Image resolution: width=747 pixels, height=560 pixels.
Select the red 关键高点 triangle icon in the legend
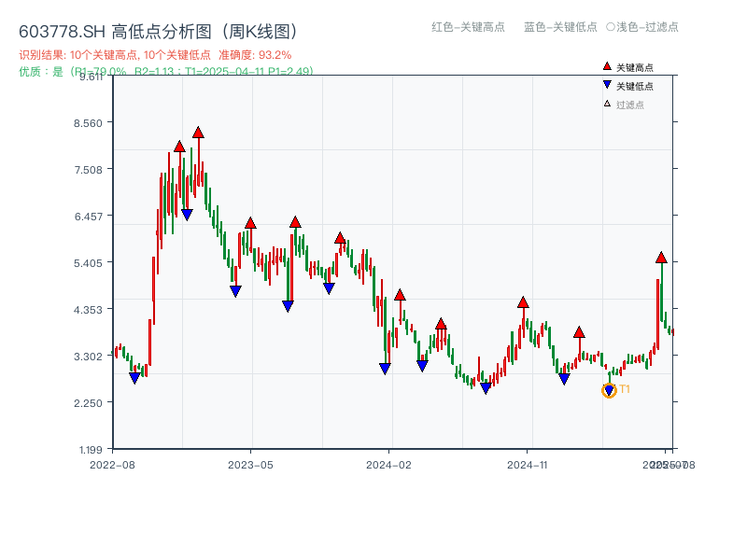point(605,66)
